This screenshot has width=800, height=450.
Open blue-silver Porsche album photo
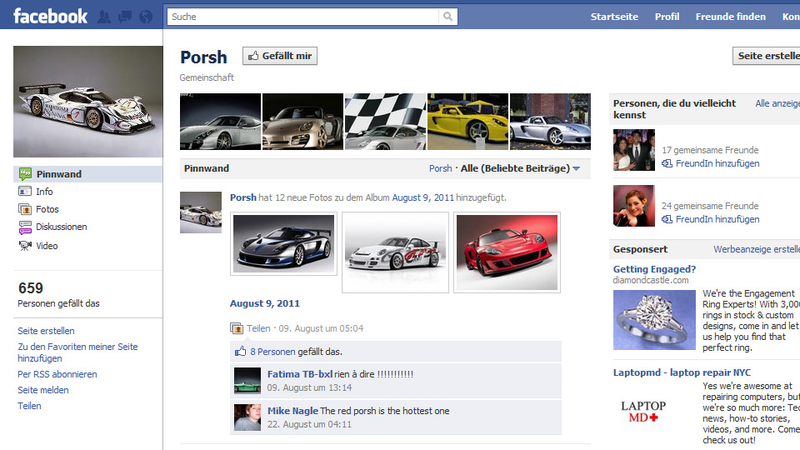pos(284,244)
